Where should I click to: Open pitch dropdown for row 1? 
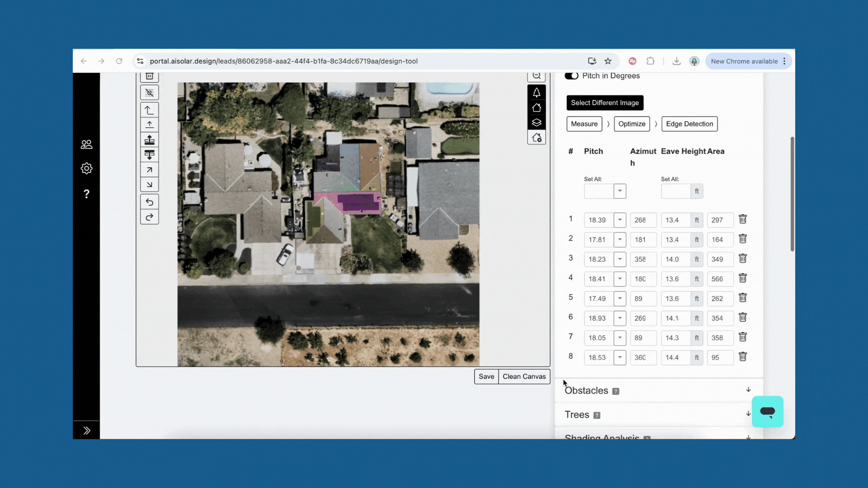pos(620,220)
